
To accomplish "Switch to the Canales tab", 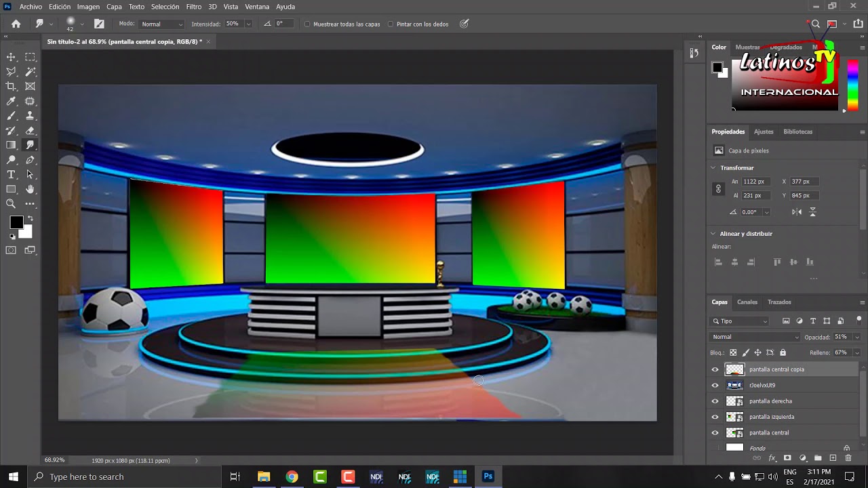I will [x=747, y=302].
